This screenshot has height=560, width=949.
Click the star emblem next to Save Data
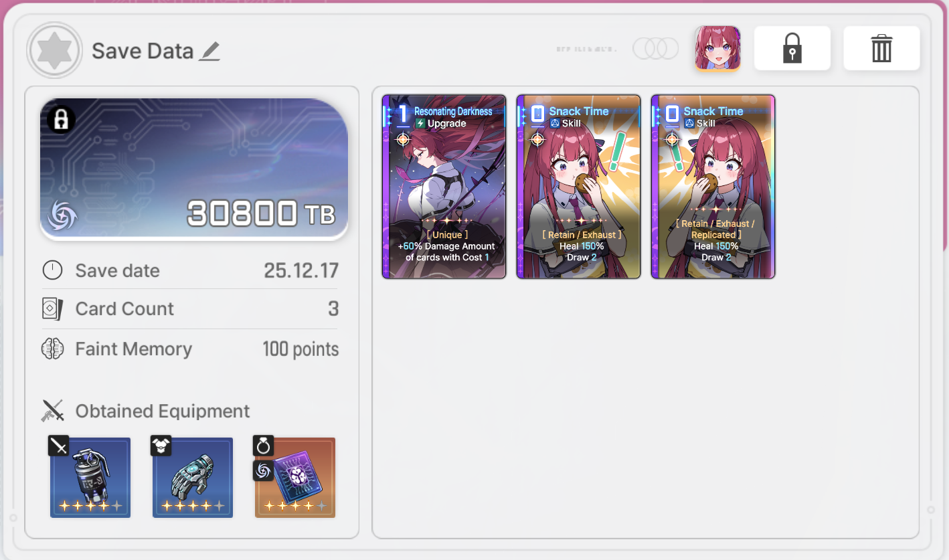(x=55, y=51)
